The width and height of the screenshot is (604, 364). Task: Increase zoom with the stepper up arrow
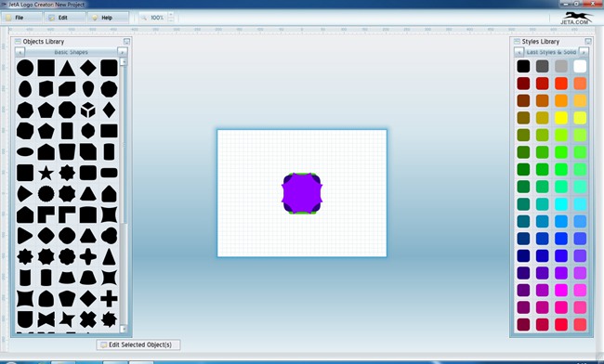click(171, 15)
